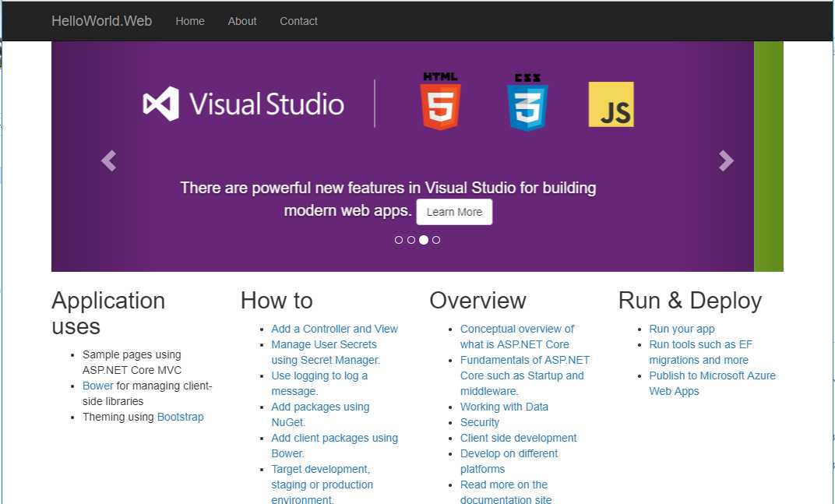The width and height of the screenshot is (835, 504).
Task: Click the previous slide chevron arrow
Action: pos(108,160)
